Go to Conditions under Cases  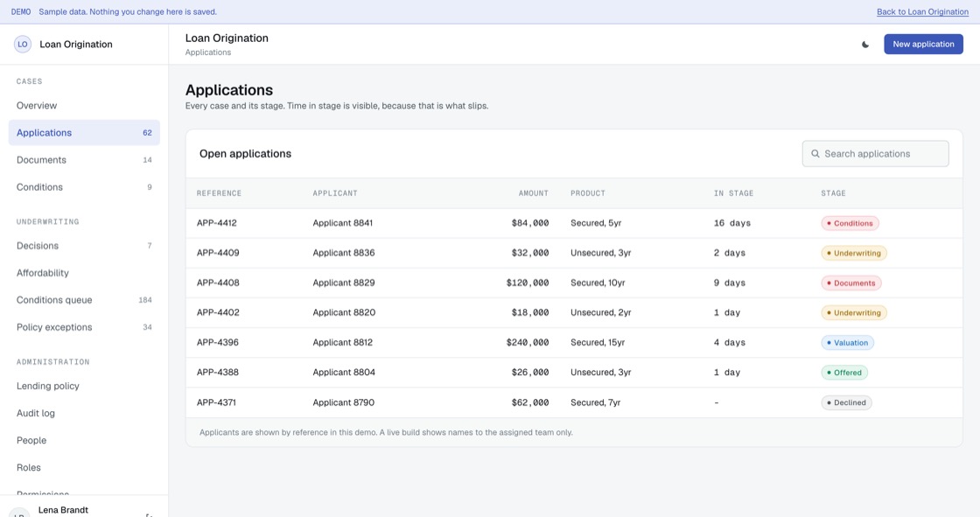pyautogui.click(x=84, y=187)
